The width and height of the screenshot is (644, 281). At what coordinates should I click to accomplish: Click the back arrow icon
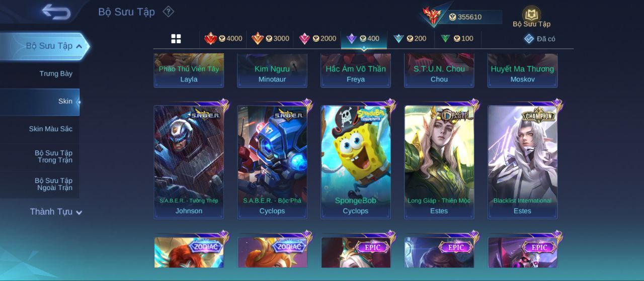[x=56, y=12]
